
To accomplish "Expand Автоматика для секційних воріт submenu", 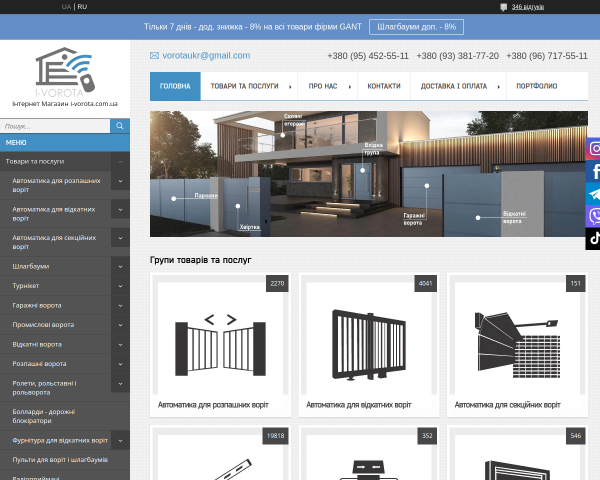I will [120, 238].
